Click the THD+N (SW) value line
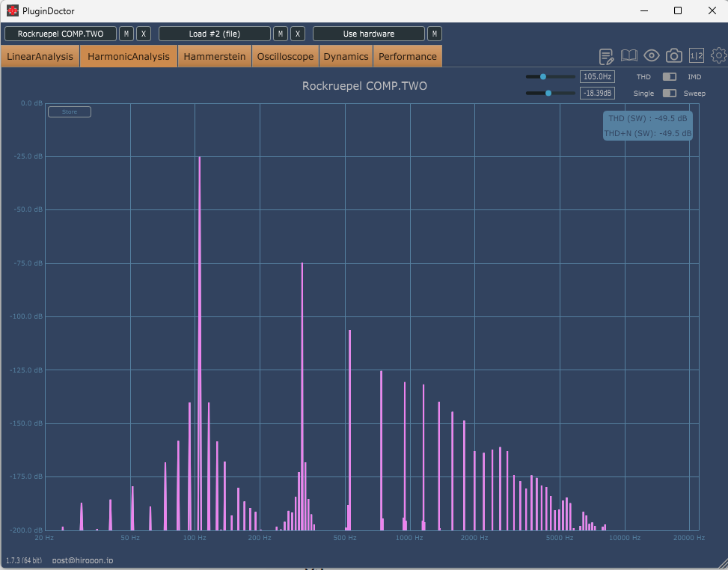Viewport: 728px width, 570px height. 648,133
